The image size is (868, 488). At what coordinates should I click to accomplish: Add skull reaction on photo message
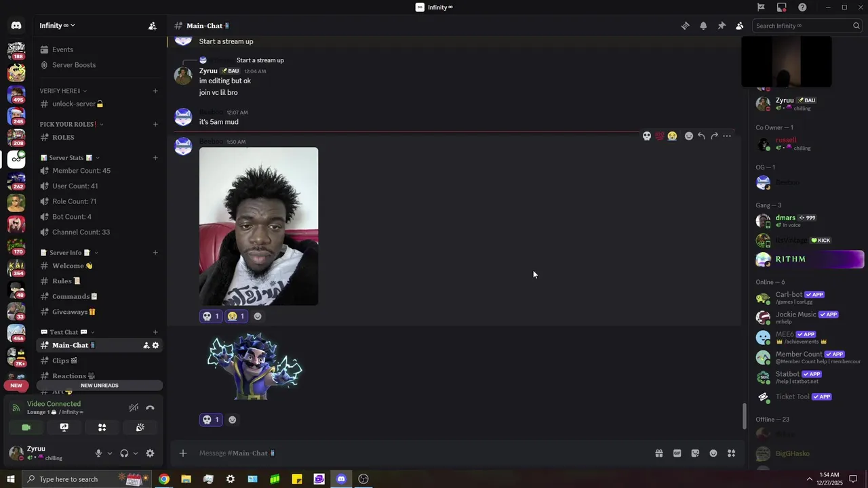point(211,316)
